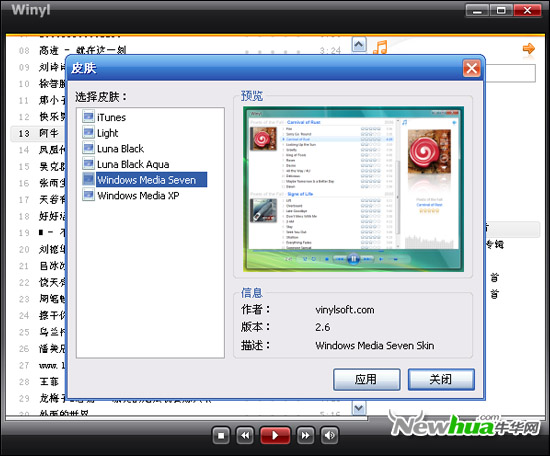550x456 pixels.
Task: Maximize the Winyl window
Action: tap(501, 11)
